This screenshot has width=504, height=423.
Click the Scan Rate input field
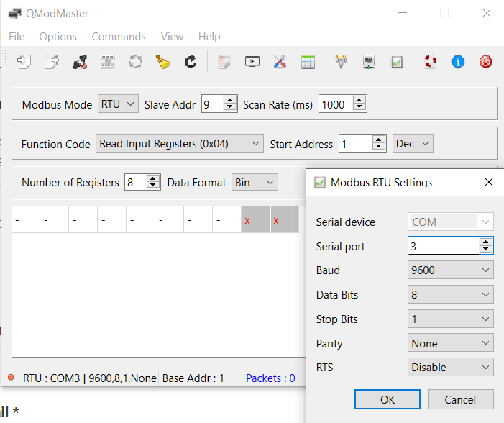tap(336, 104)
